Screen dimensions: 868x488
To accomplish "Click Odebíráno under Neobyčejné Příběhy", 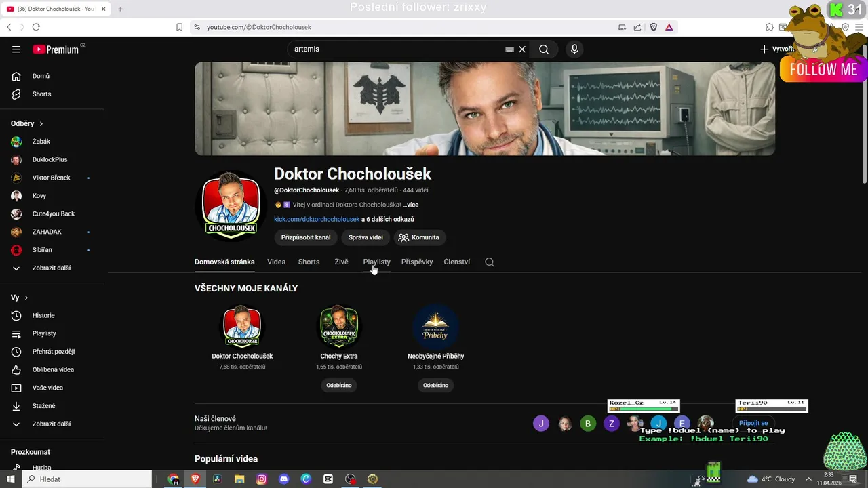I will point(435,385).
